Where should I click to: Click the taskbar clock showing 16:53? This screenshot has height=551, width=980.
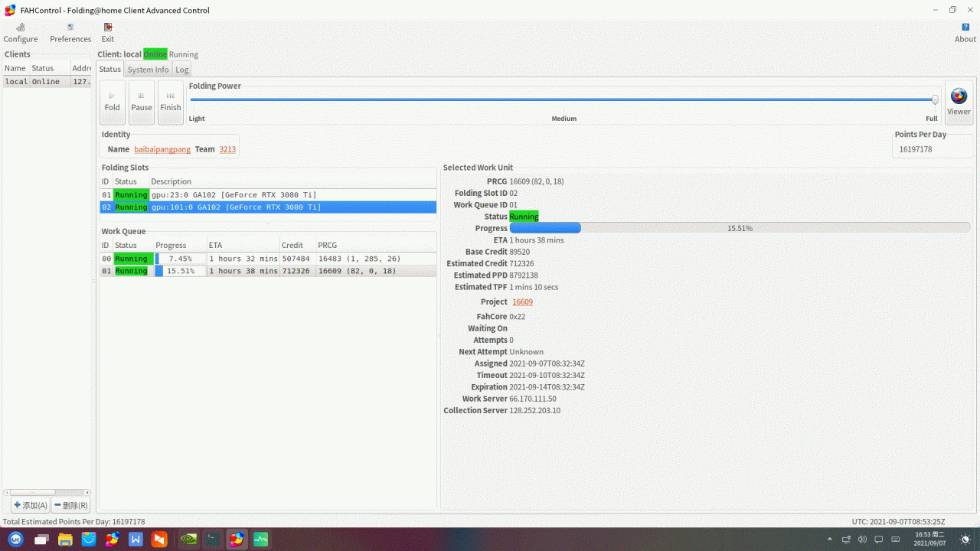pos(929,539)
